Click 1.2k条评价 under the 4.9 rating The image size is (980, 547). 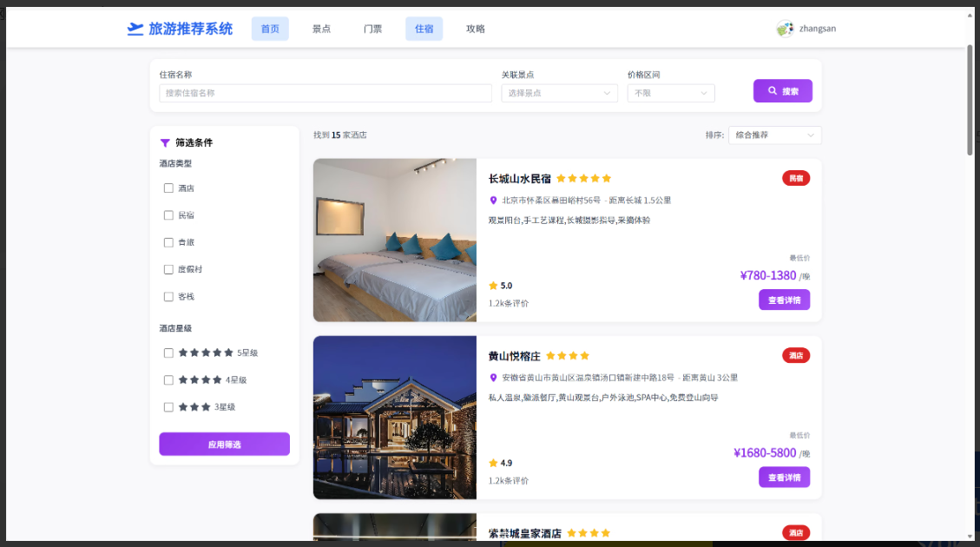click(509, 481)
